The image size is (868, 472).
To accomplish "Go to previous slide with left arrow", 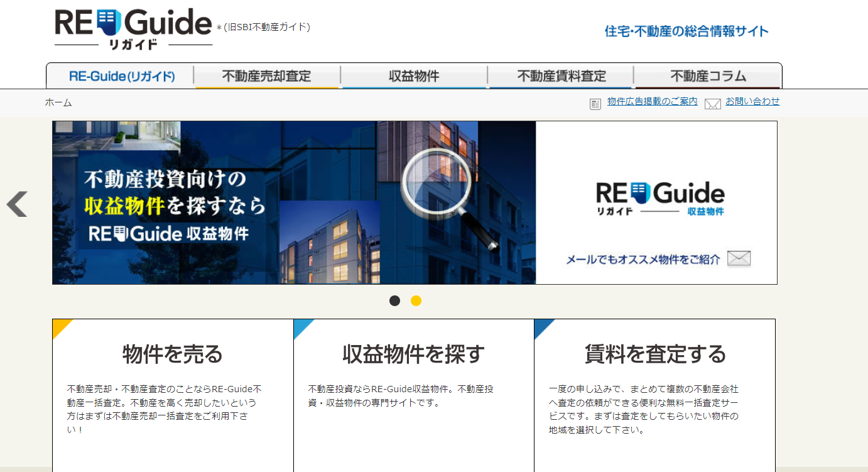I will (17, 204).
